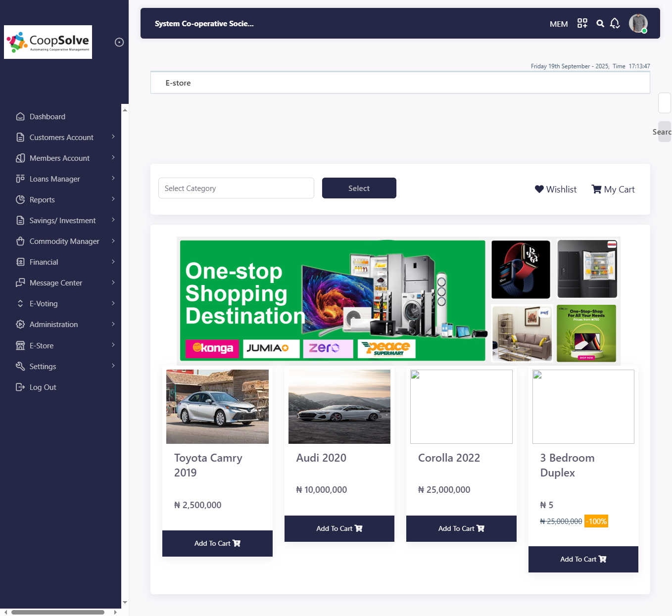Viewport: 672px width, 616px height.
Task: Open the apps grid icon in header
Action: [582, 23]
